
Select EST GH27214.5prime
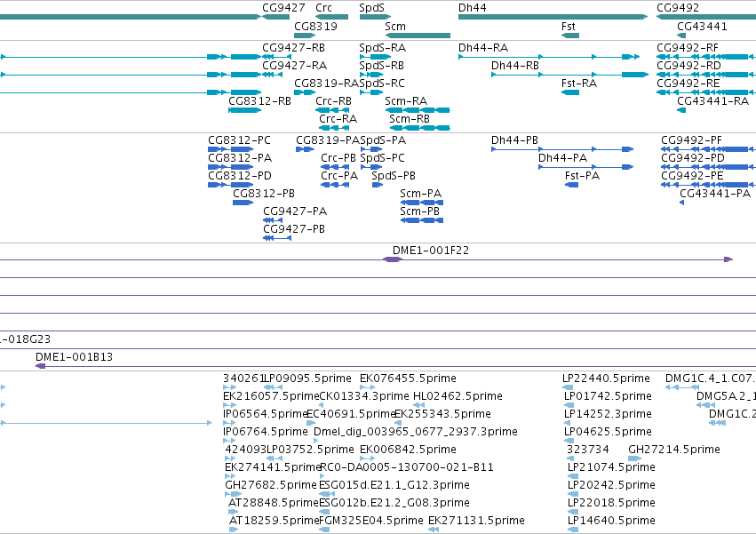635,458
